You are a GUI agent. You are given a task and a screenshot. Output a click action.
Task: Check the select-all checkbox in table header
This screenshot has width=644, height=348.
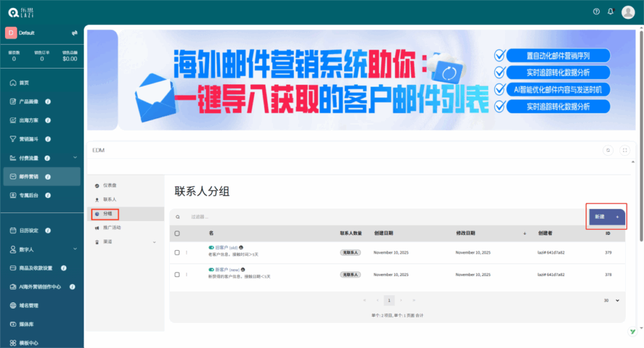(x=177, y=233)
